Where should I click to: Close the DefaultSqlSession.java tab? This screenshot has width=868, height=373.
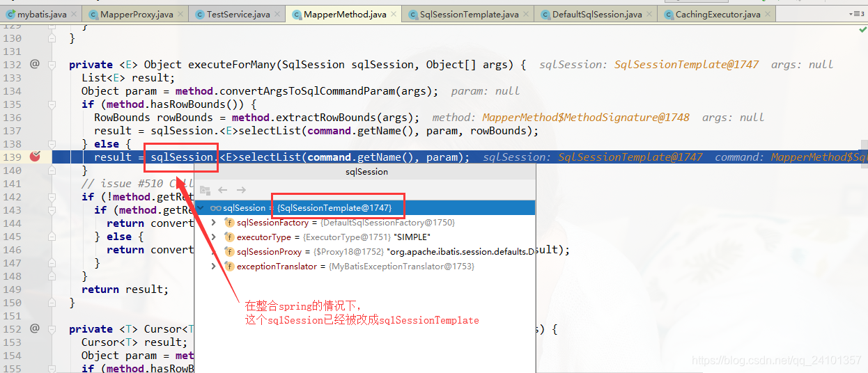(649, 15)
